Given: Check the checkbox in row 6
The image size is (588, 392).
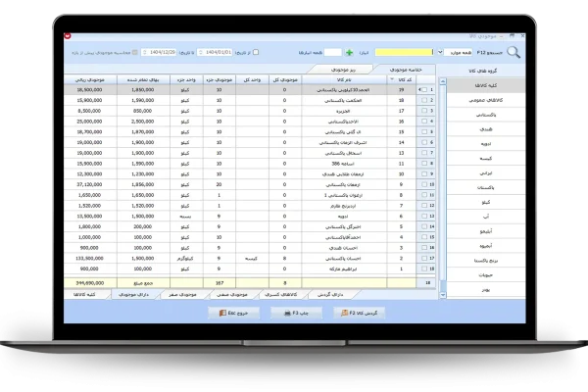Looking at the screenshot, I should pos(424,142).
